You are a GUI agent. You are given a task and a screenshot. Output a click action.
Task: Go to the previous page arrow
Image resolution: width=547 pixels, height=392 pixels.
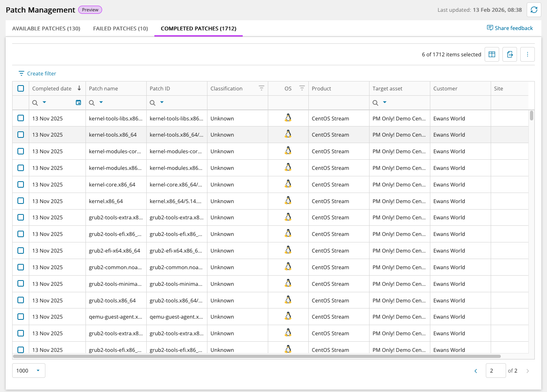476,371
